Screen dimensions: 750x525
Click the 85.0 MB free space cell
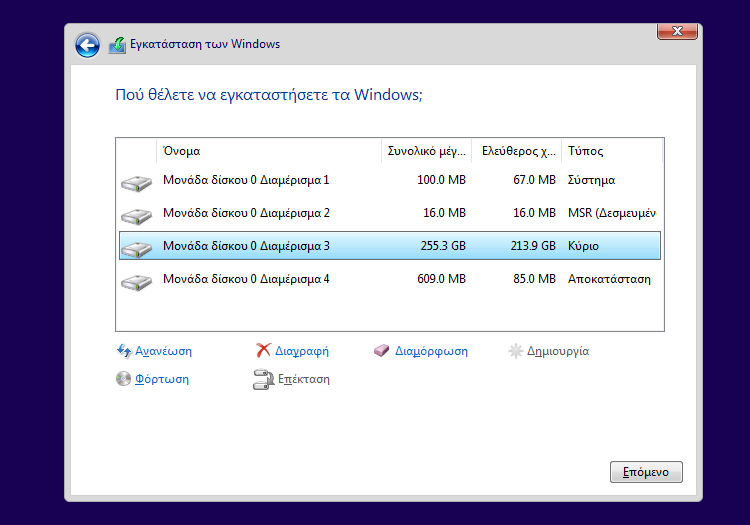pyautogui.click(x=534, y=279)
